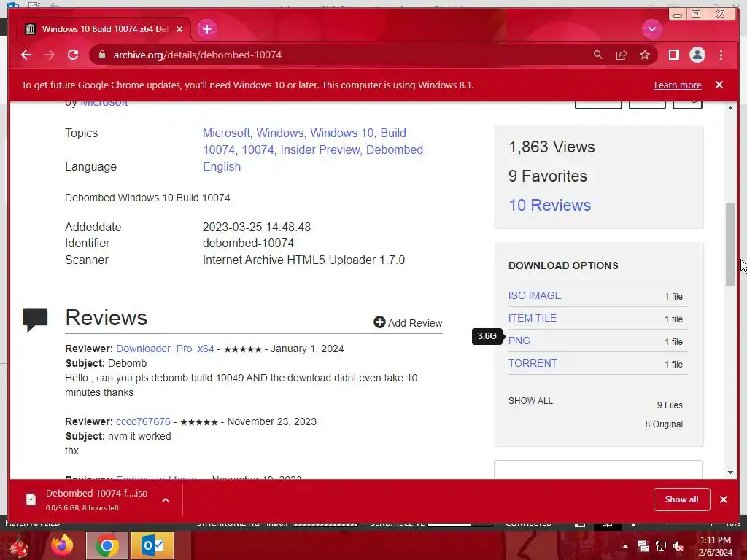Bookmark this page with the star icon
Image resolution: width=747 pixels, height=560 pixels.
coord(645,55)
